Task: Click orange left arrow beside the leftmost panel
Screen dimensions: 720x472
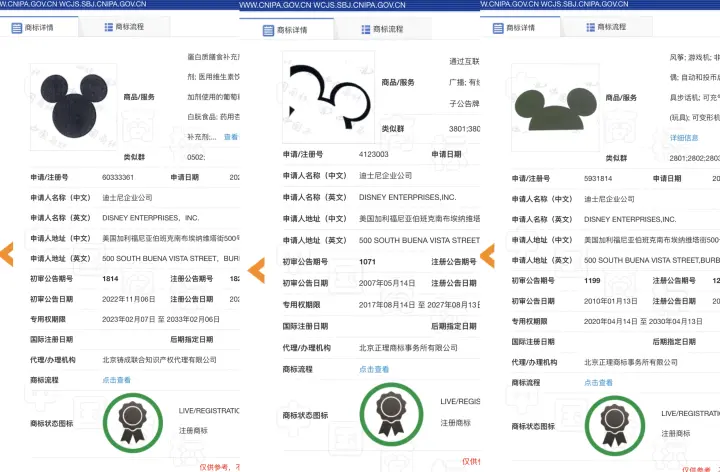Action: pyautogui.click(x=8, y=254)
